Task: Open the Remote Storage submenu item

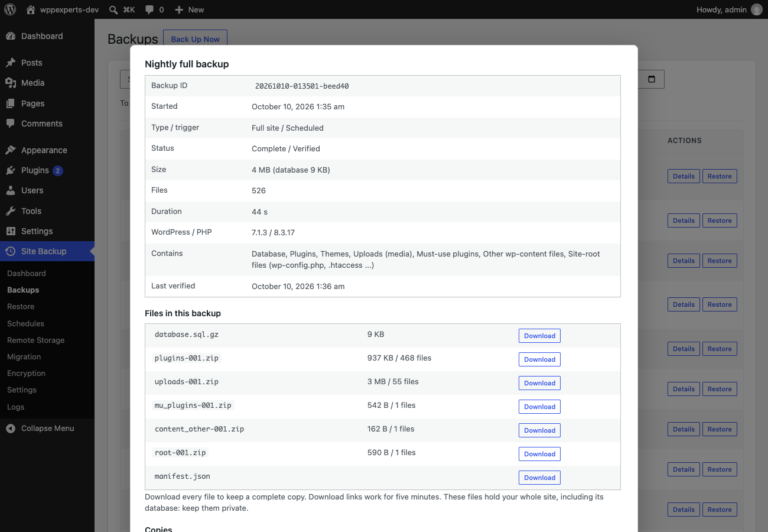Action: click(x=36, y=340)
